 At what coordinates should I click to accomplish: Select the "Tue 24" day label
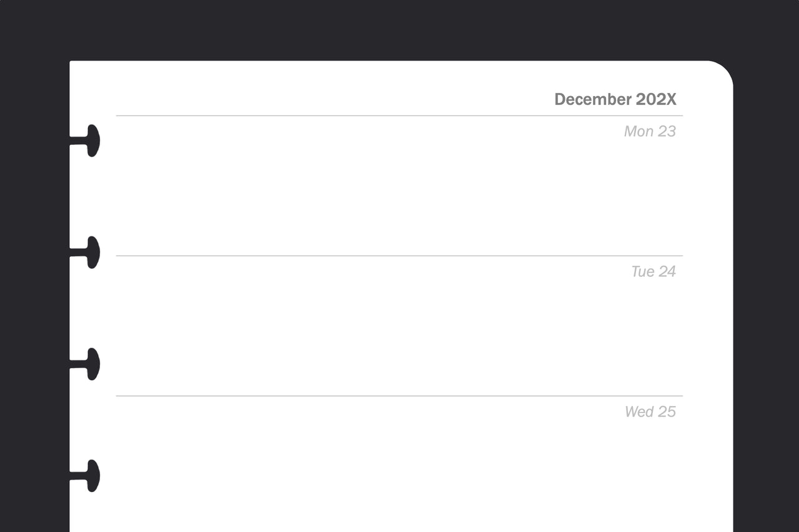tap(653, 271)
